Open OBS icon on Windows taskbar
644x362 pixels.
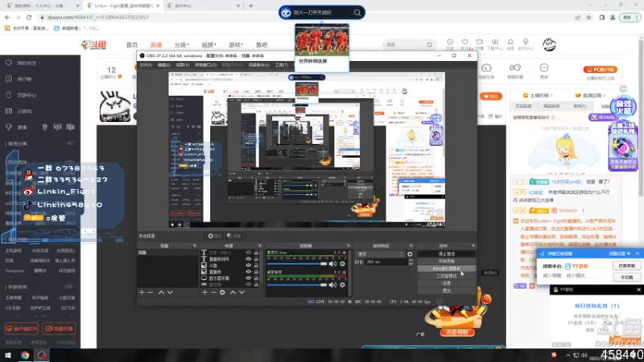coord(42,355)
